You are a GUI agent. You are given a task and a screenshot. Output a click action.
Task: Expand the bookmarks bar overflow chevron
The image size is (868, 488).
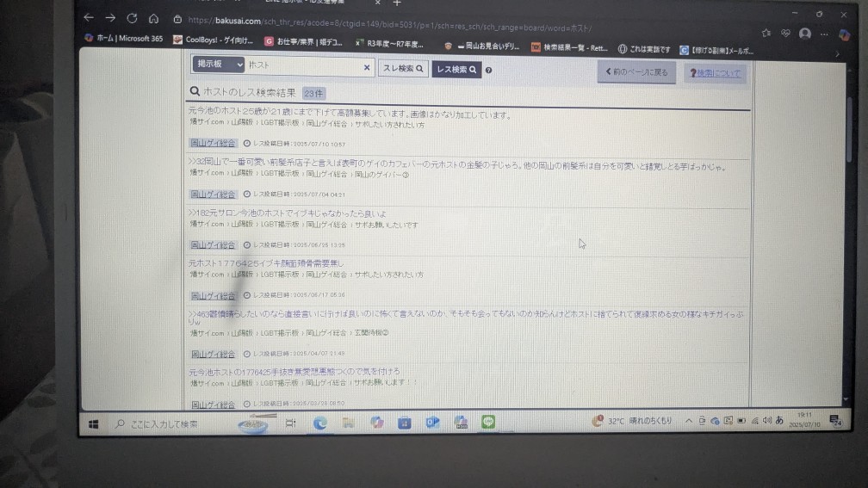point(837,53)
